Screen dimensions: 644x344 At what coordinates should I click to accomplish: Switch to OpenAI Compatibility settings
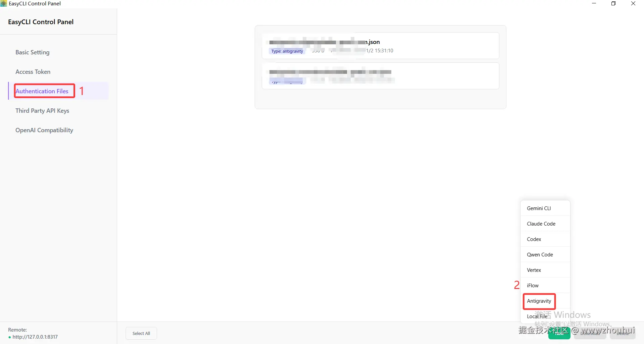pos(44,130)
